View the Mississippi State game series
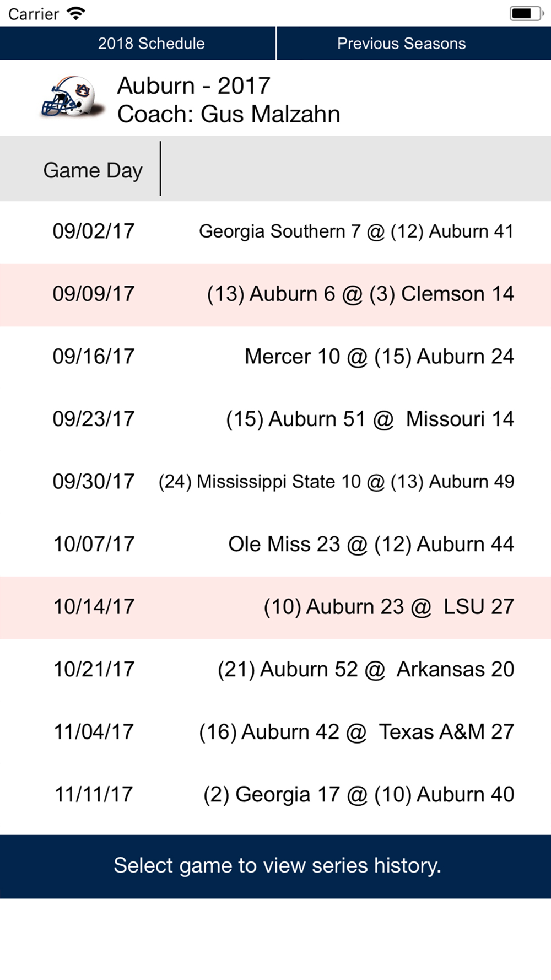Screen dimensions: 551x980 point(275,482)
